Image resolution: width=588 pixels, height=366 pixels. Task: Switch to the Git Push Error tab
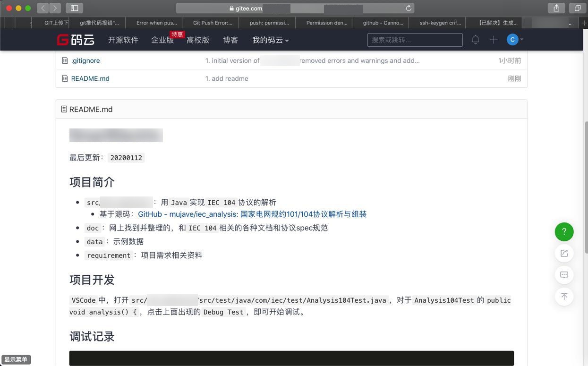(x=211, y=23)
